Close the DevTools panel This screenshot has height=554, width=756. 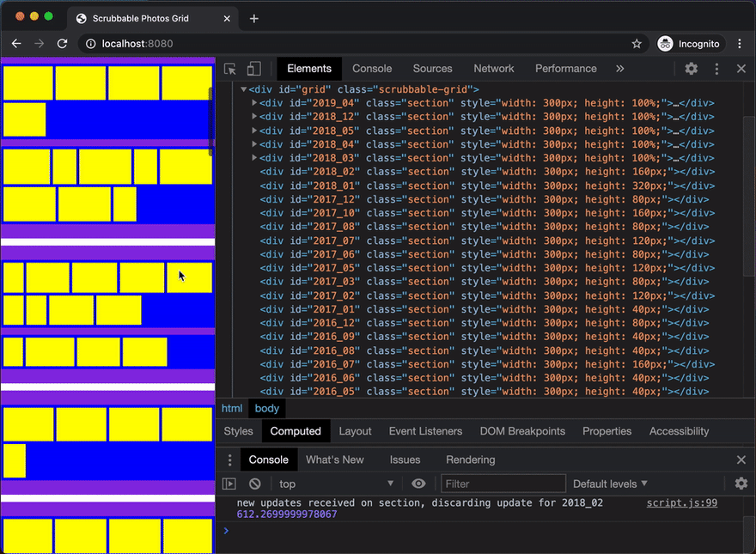tap(741, 69)
